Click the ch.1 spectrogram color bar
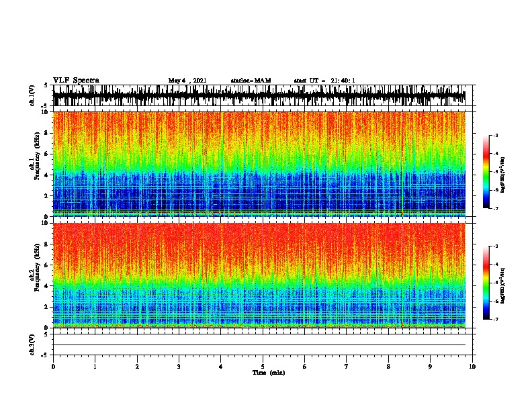 point(486,172)
